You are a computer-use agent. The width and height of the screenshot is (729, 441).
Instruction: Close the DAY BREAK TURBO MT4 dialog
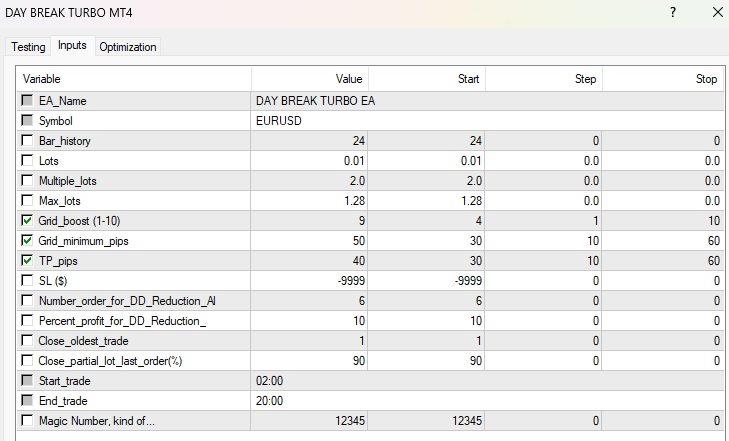point(718,12)
